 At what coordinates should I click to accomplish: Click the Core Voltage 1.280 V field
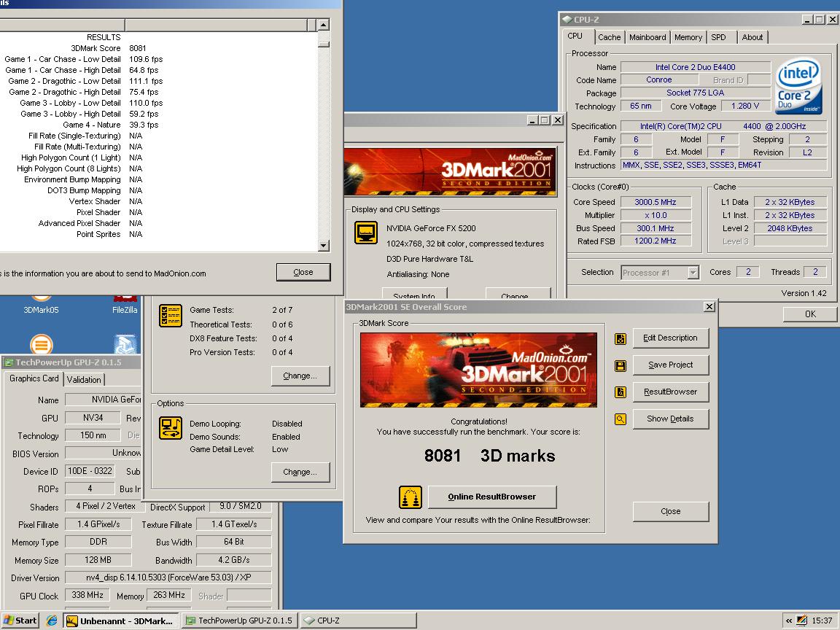point(746,106)
